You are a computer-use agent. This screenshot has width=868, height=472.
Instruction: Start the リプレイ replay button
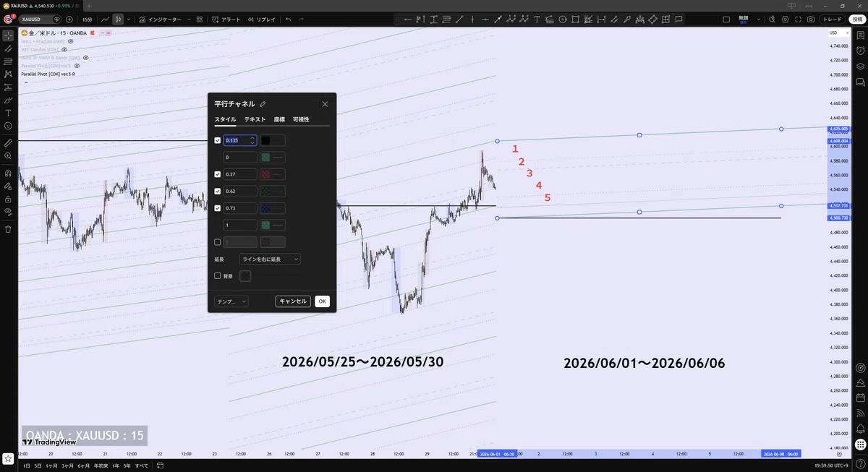[262, 20]
